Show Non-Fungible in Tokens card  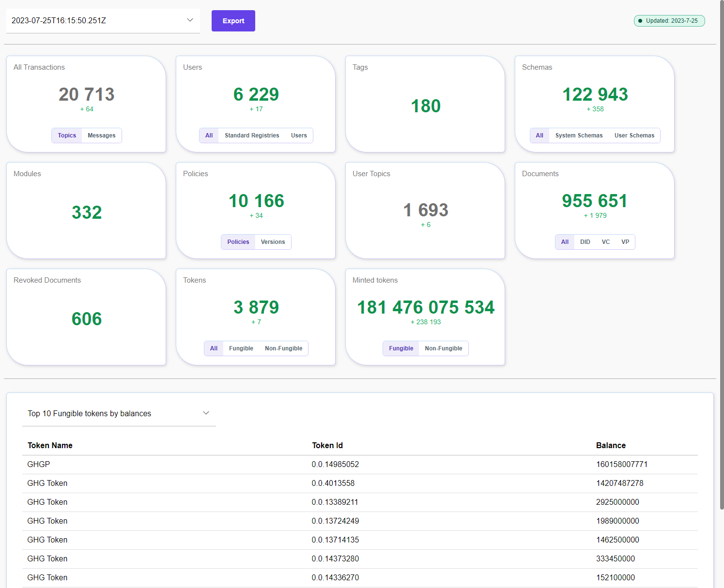(x=283, y=348)
